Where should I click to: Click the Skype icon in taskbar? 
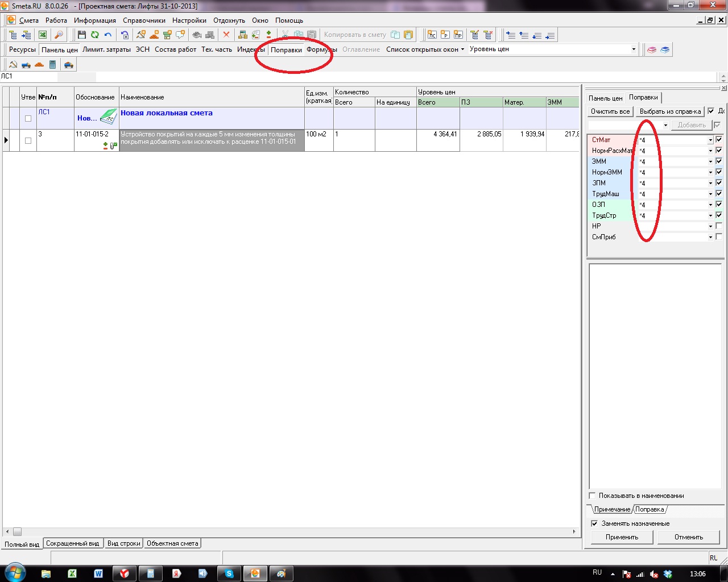tap(229, 573)
